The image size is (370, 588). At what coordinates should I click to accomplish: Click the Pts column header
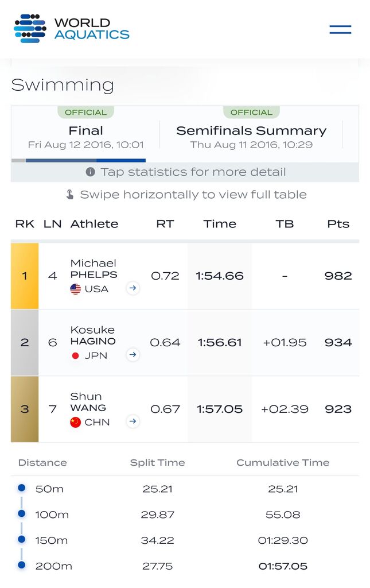338,224
